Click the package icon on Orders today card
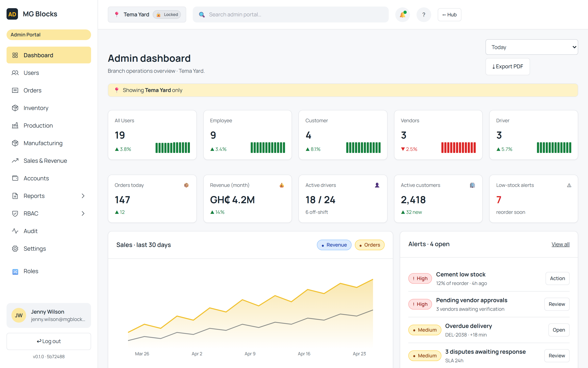Screen dimensions: 588x368 point(186,185)
